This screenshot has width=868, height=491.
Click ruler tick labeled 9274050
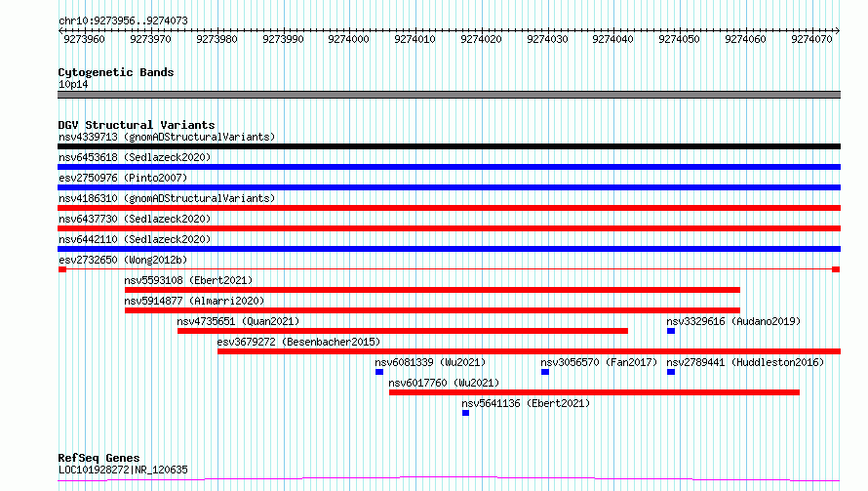pyautogui.click(x=679, y=39)
